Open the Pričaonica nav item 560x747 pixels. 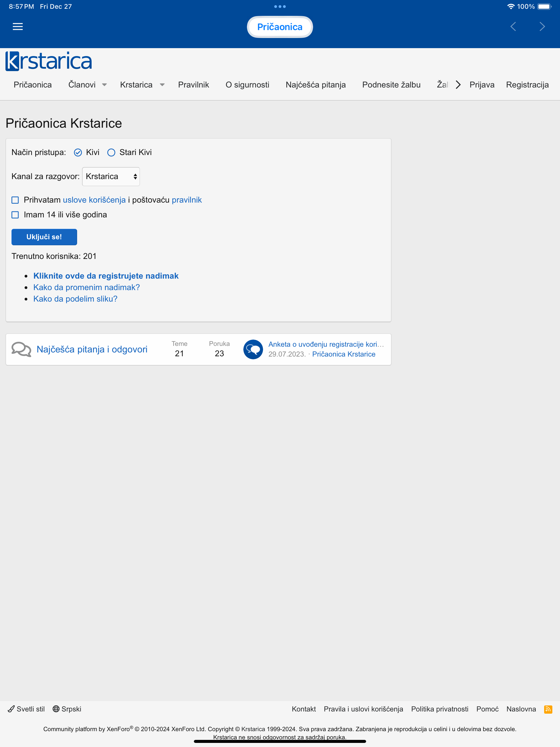click(x=33, y=85)
